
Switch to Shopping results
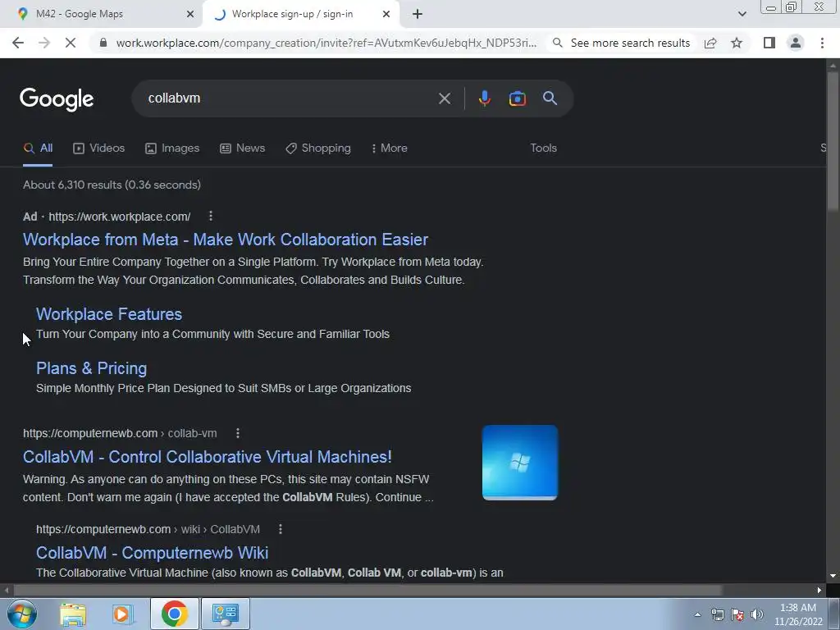[x=318, y=148]
